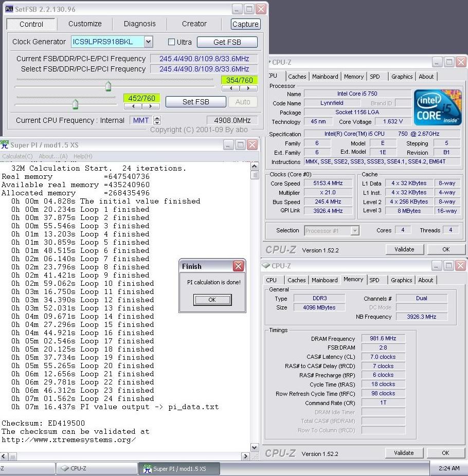Click the CPU-Z taskbar button
468x476 pixels.
click(96, 468)
